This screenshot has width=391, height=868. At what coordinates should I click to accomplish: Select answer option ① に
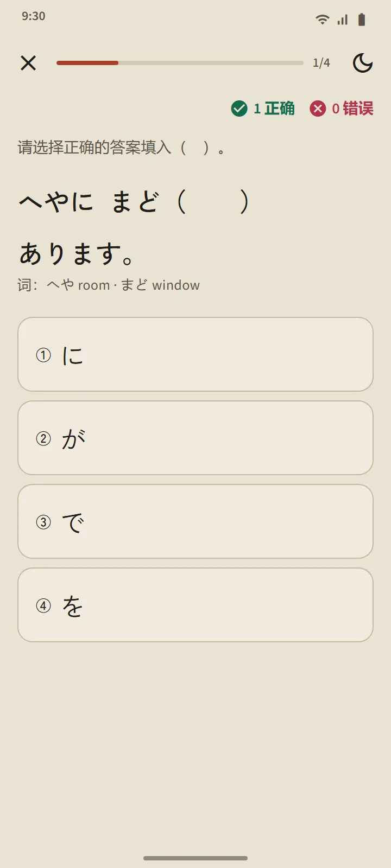tap(195, 354)
